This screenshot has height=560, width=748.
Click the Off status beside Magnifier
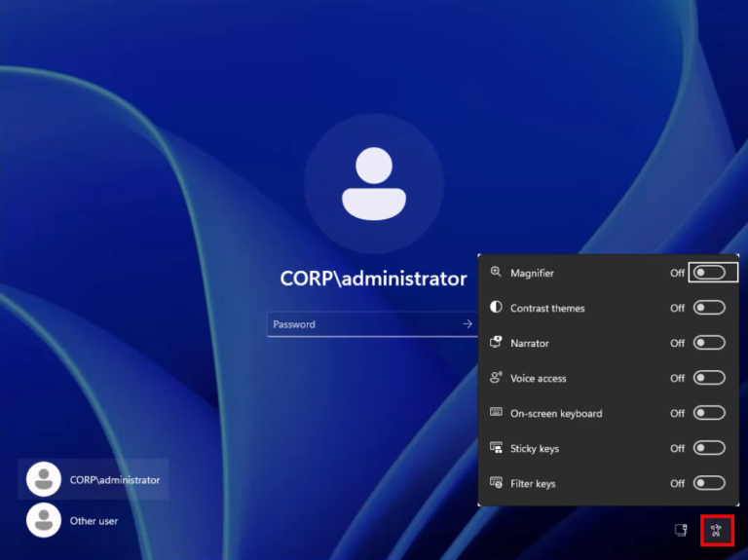[x=677, y=273]
